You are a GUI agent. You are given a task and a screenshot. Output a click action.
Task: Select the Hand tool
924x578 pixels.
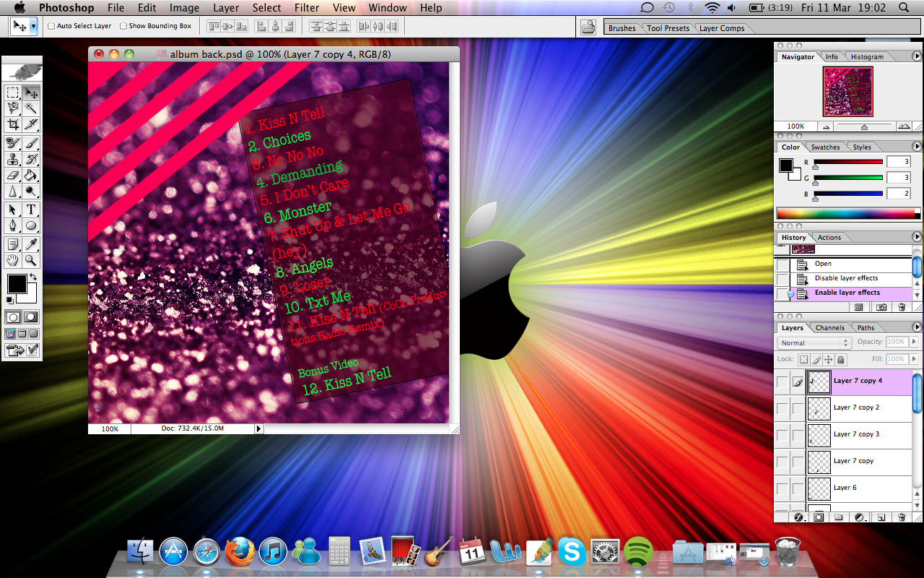[x=13, y=259]
